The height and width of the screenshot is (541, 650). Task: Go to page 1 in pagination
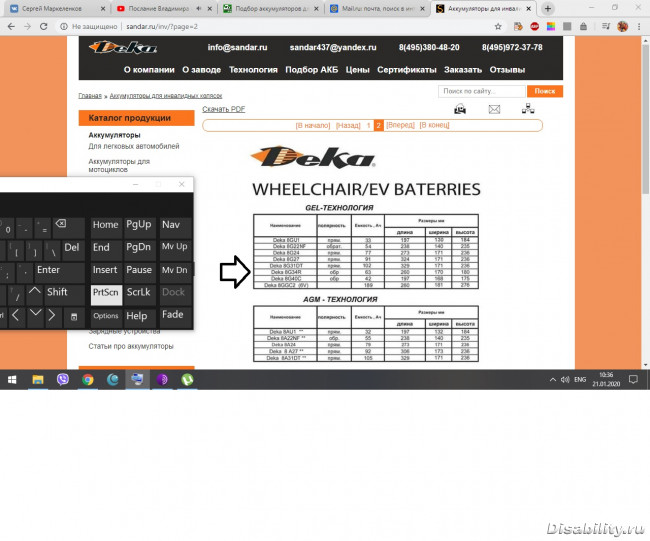tap(368, 125)
